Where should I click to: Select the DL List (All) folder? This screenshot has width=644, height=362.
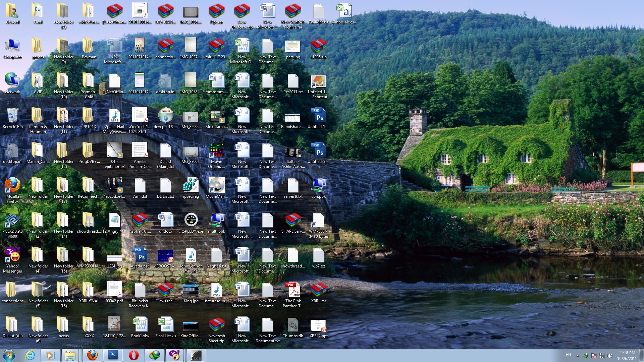pos(13,327)
